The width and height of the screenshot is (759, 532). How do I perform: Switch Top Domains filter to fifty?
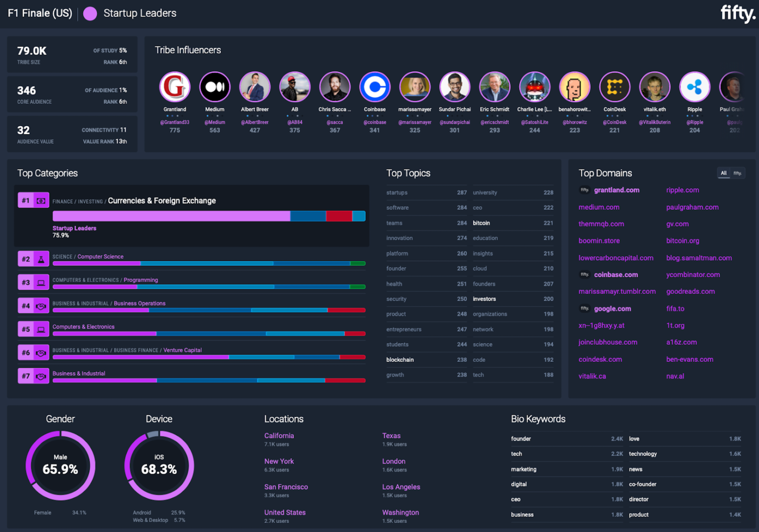pyautogui.click(x=737, y=173)
